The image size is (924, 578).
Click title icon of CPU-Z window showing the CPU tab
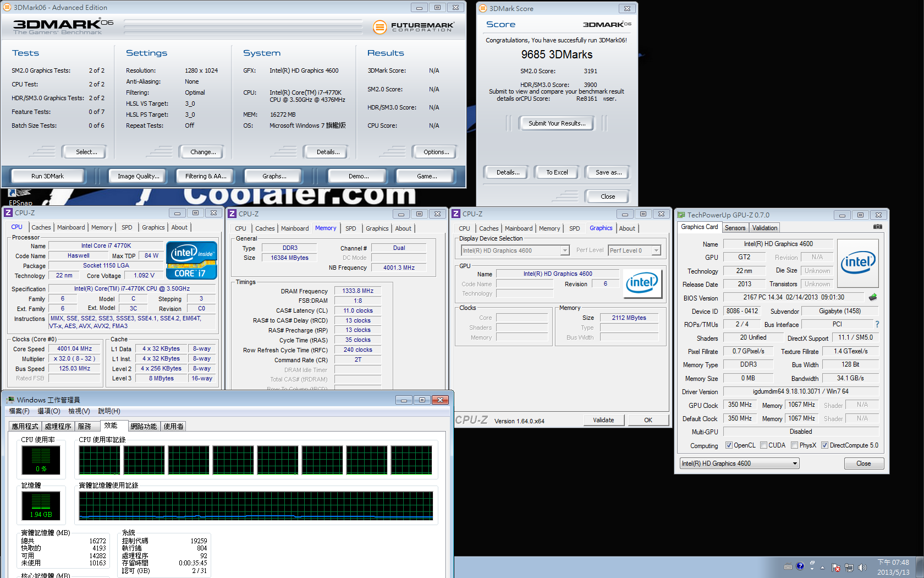[x=8, y=212]
